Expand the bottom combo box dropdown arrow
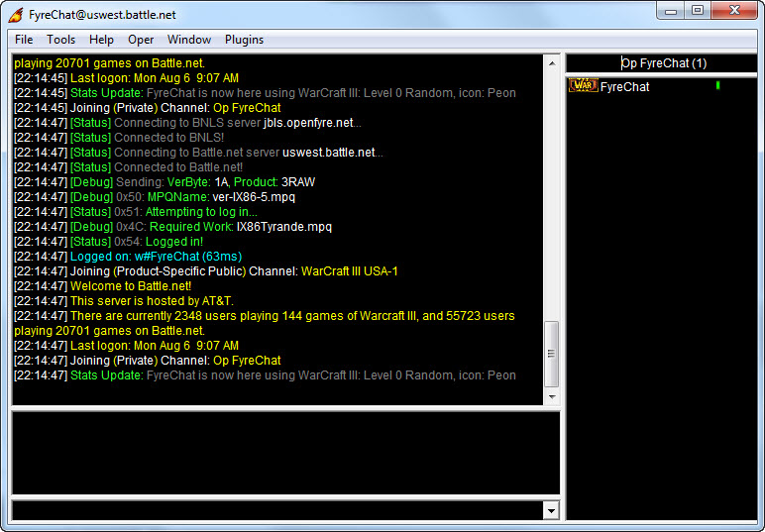The width and height of the screenshot is (765, 532). click(x=552, y=510)
